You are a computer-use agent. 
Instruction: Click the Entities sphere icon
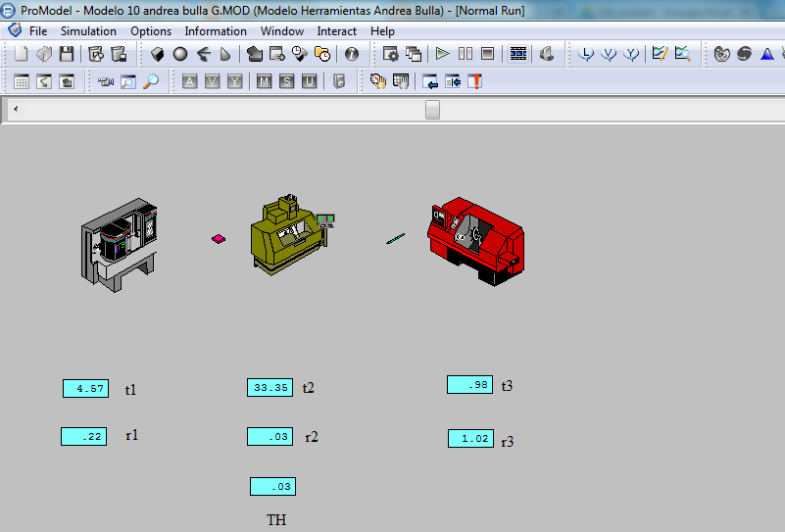(180, 54)
